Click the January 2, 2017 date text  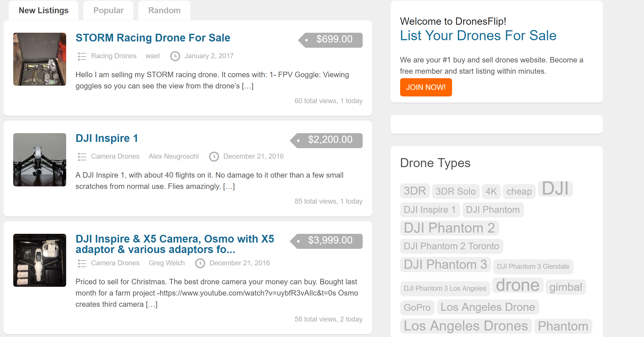pyautogui.click(x=209, y=56)
